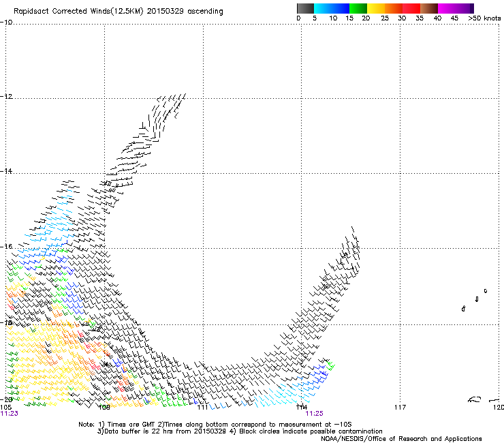
Task: Click the '108' longitude axis label
Action: click(x=104, y=408)
